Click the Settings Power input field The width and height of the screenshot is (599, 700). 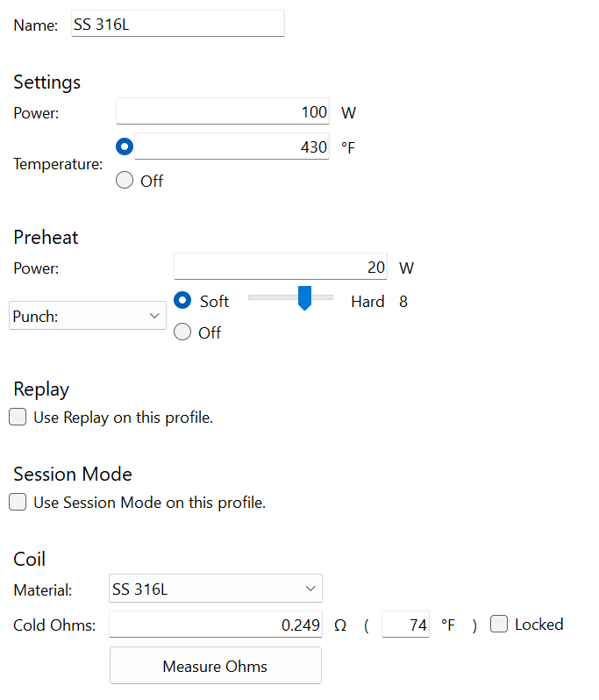(222, 112)
